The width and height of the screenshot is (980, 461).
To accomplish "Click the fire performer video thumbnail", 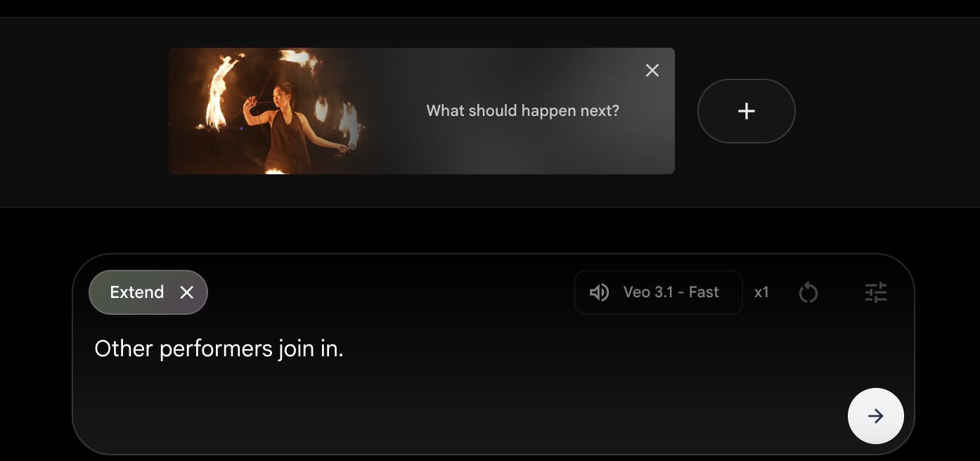I will tap(274, 111).
